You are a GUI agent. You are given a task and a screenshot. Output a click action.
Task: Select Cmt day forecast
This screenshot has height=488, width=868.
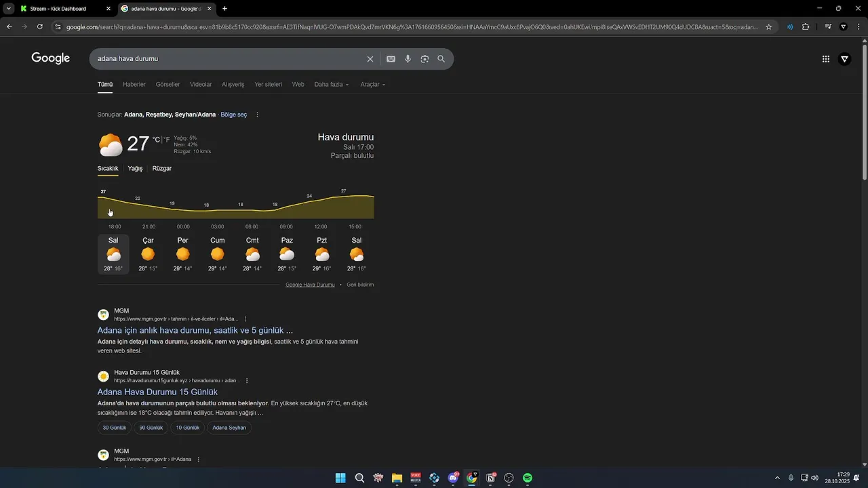252,254
